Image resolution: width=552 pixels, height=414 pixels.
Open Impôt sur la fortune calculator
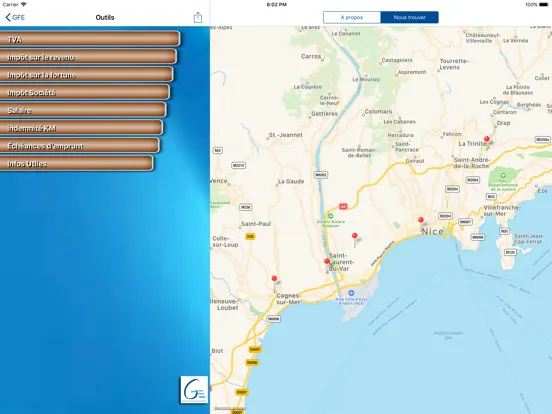86,74
